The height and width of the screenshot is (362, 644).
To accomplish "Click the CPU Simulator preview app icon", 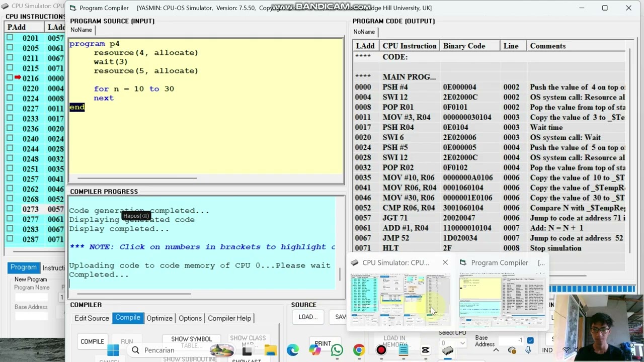I will click(355, 262).
